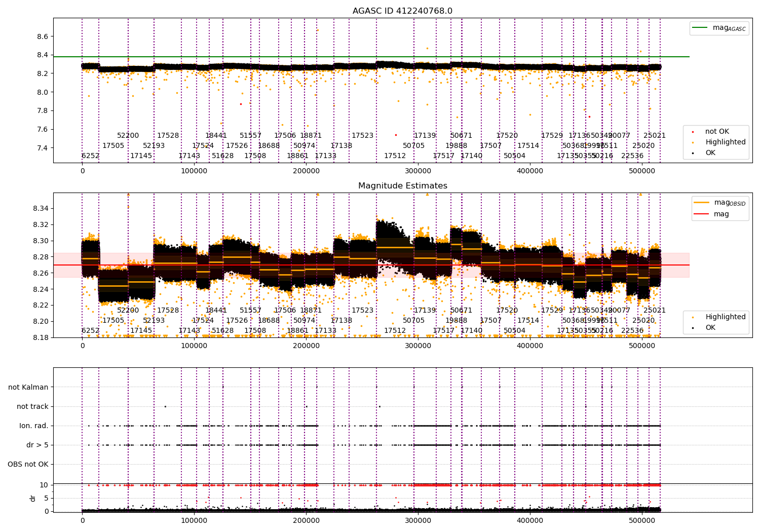
Task: Click obsid label '17529' in Magnitude Estimates panel
Action: tap(552, 310)
